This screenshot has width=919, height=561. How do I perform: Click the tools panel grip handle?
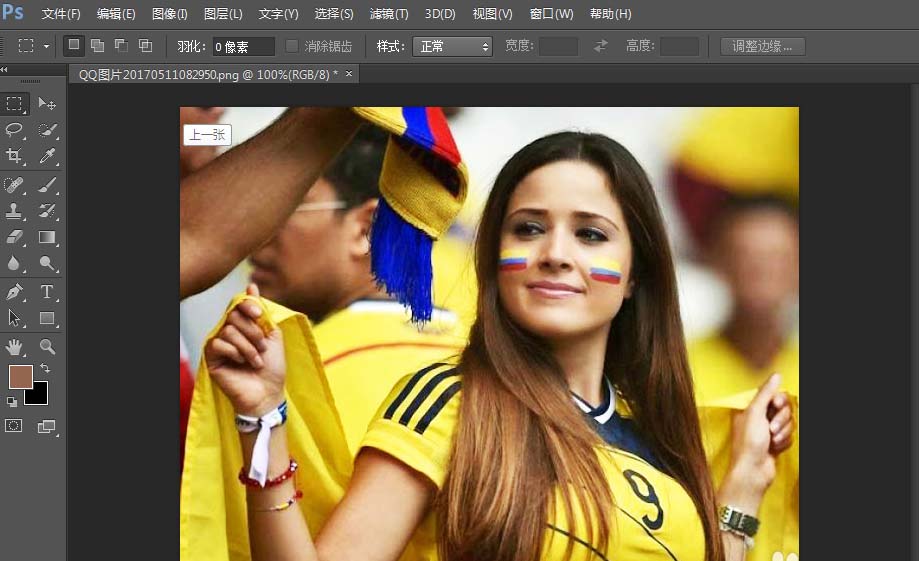pos(30,81)
